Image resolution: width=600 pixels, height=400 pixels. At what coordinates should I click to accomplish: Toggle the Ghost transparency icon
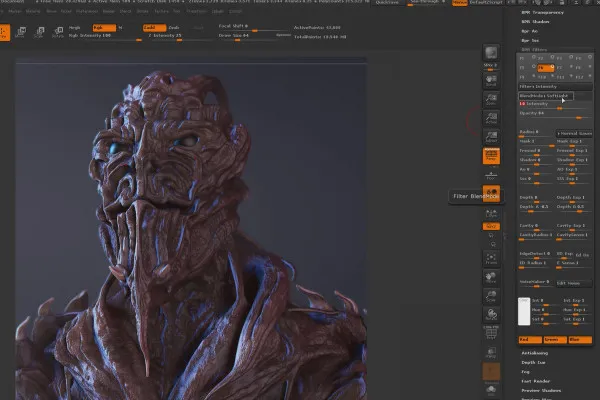point(491,371)
